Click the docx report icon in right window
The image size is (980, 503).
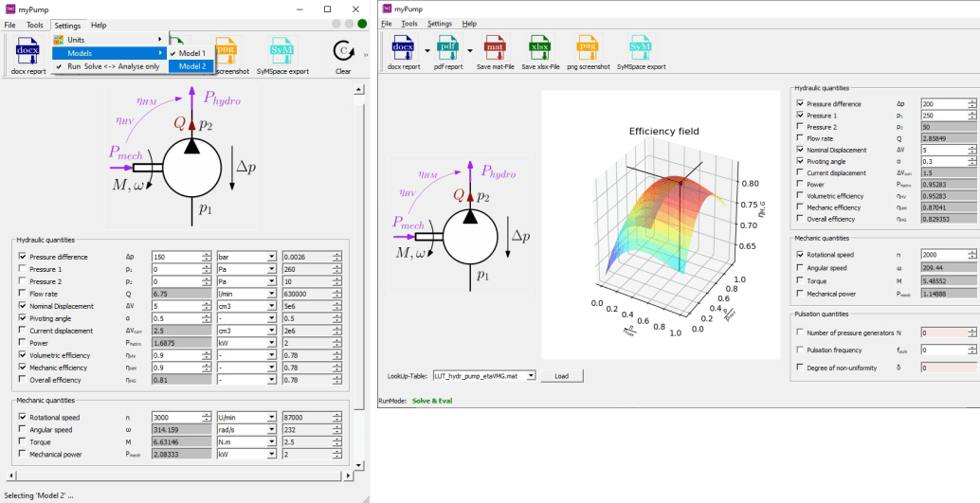pyautogui.click(x=403, y=48)
